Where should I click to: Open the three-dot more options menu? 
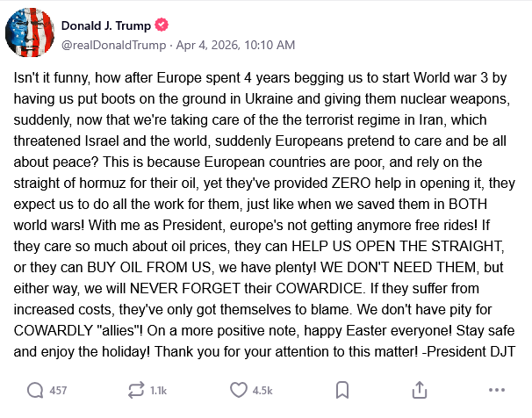497,390
